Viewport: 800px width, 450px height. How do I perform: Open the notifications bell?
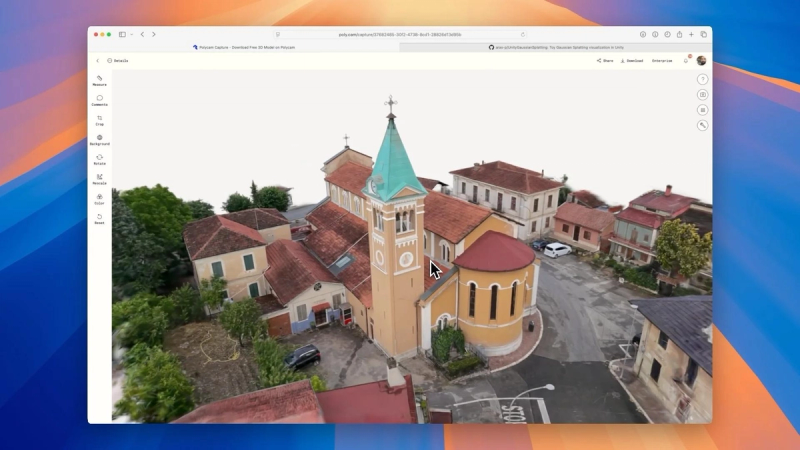coord(686,61)
